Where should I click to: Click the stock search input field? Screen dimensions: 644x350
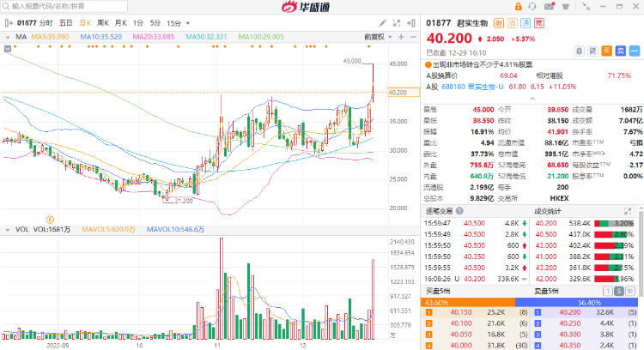(x=64, y=6)
